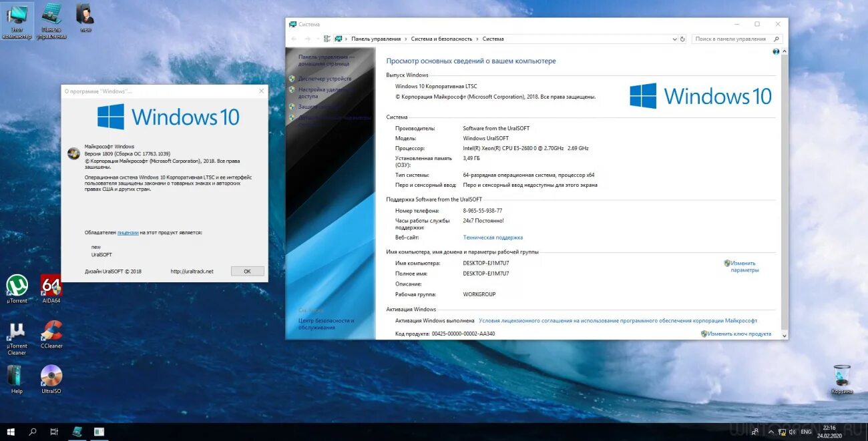Click "Изменить параметры" for computer name

click(744, 267)
